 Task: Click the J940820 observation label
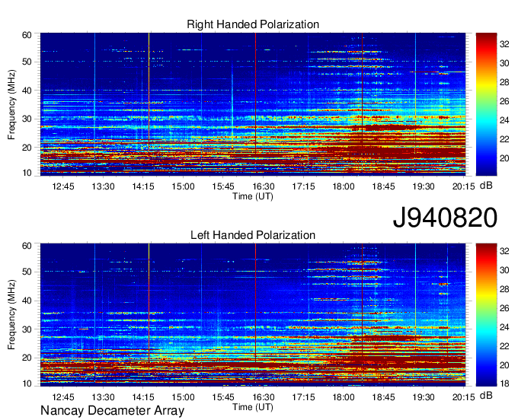point(445,218)
